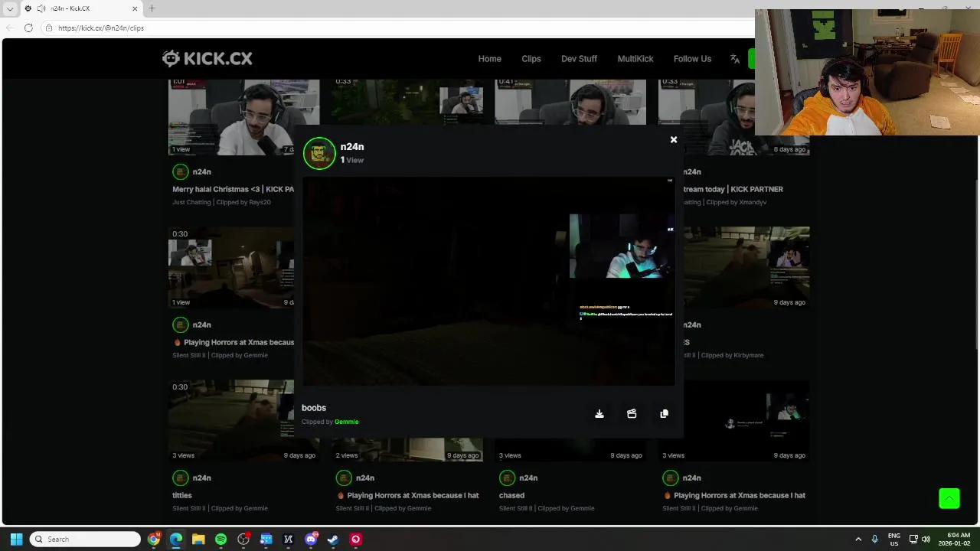980x551 pixels.
Task: Open a new browser tab with plus
Action: (152, 8)
